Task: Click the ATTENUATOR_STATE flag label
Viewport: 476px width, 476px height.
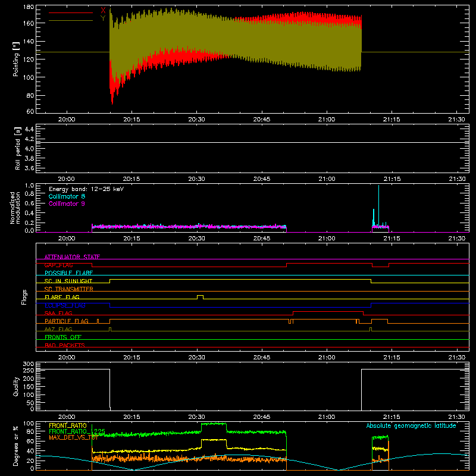Action: pos(72,257)
